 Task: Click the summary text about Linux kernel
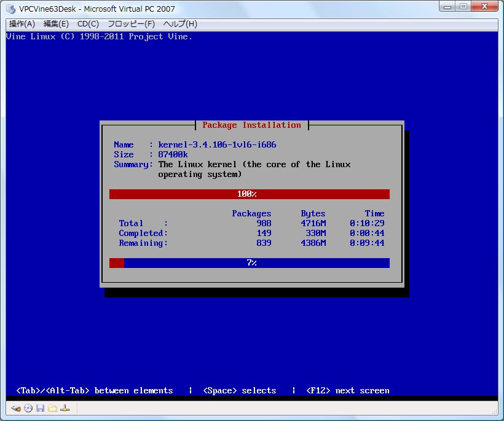click(254, 170)
